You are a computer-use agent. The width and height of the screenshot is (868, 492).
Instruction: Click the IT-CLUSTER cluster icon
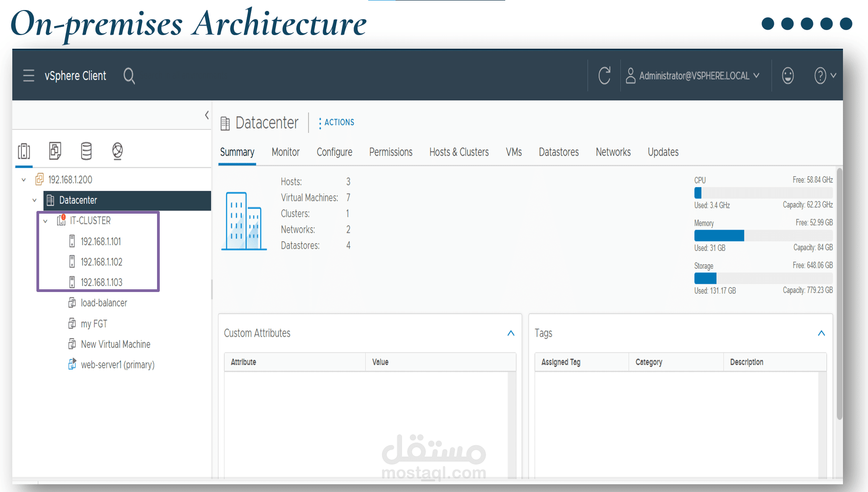coord(61,220)
